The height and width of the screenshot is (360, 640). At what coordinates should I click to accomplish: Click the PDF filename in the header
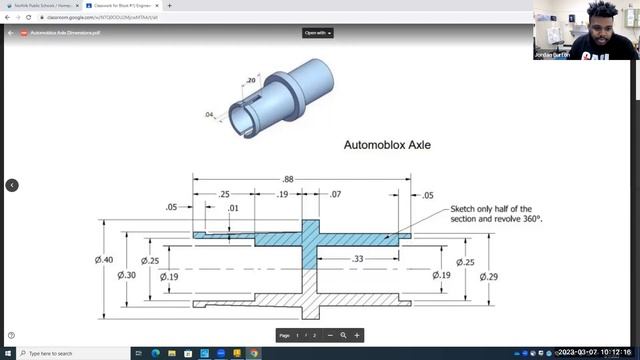[x=65, y=33]
